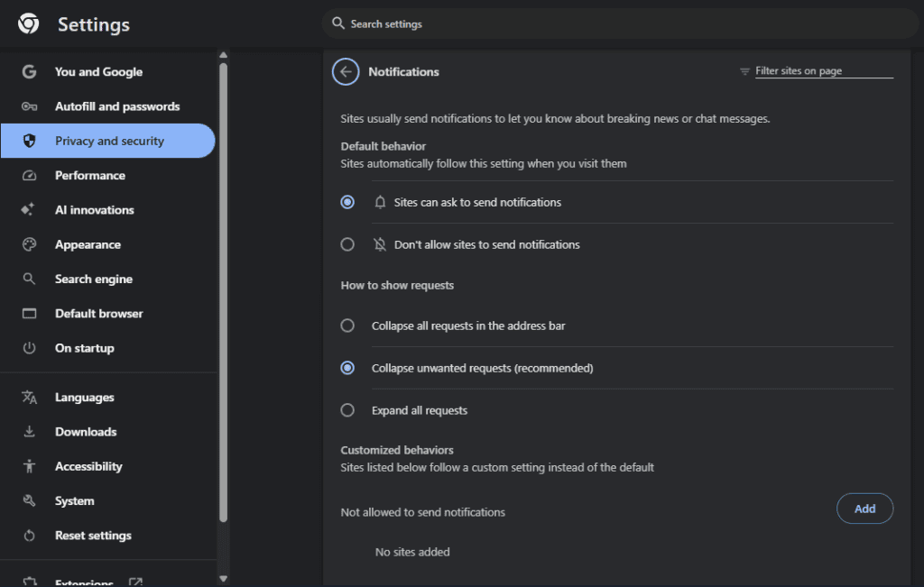
Task: Click the sidebar vertical scrollbar thumb
Action: [x=224, y=293]
